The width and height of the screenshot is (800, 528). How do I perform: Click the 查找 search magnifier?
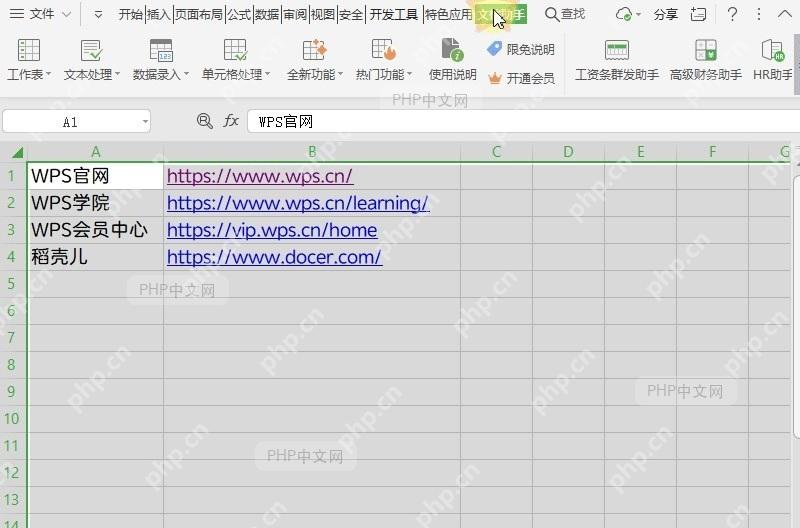point(552,14)
